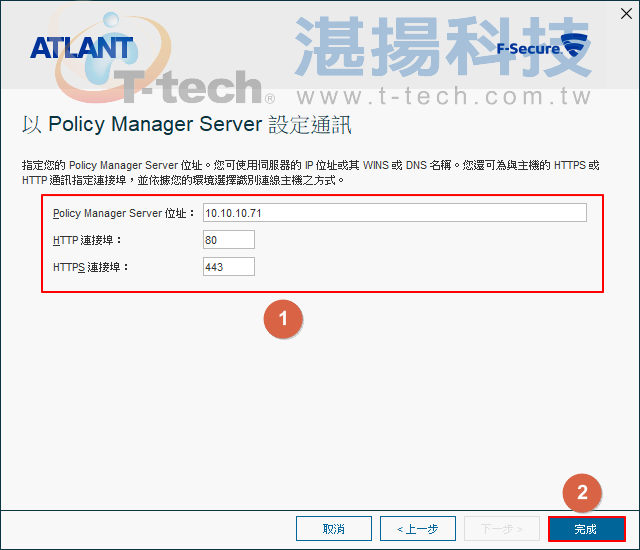
Task: Click the 完成 (Finish) button
Action: tap(587, 529)
